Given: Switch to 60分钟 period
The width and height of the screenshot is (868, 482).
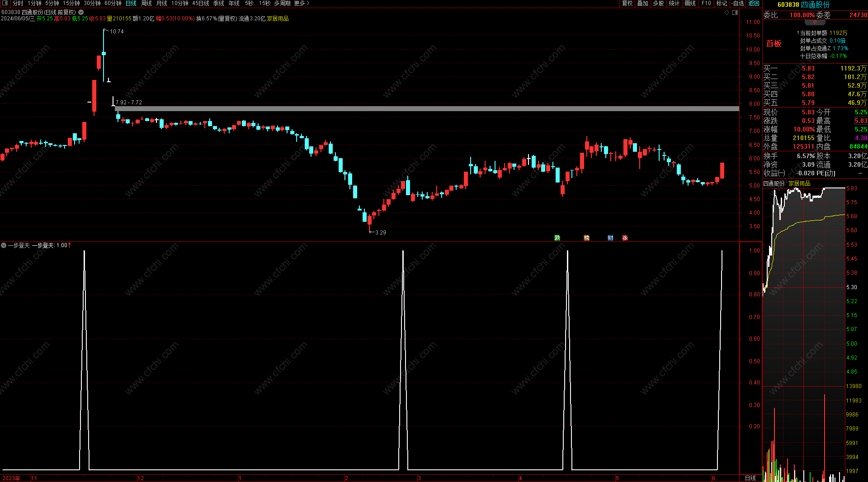Looking at the screenshot, I should click(113, 3).
